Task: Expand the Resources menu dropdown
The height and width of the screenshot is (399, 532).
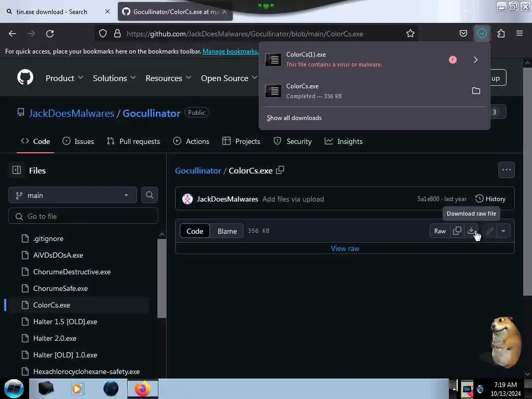Action: (168, 78)
